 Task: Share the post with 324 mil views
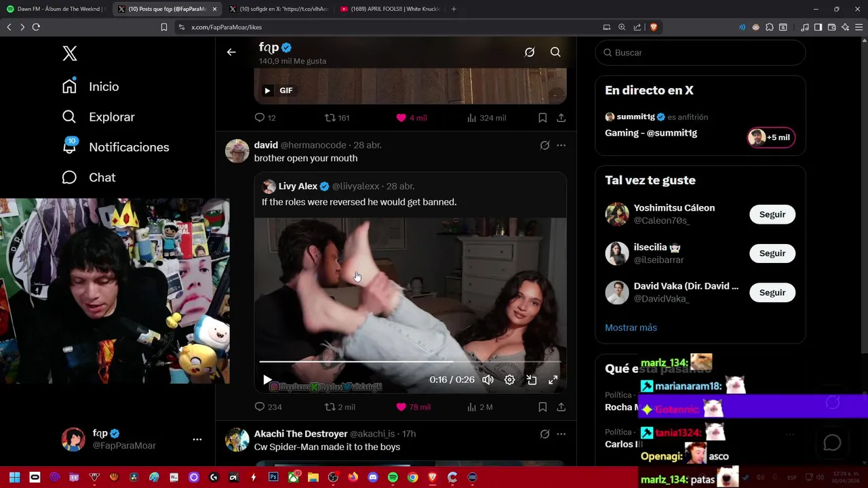click(561, 117)
